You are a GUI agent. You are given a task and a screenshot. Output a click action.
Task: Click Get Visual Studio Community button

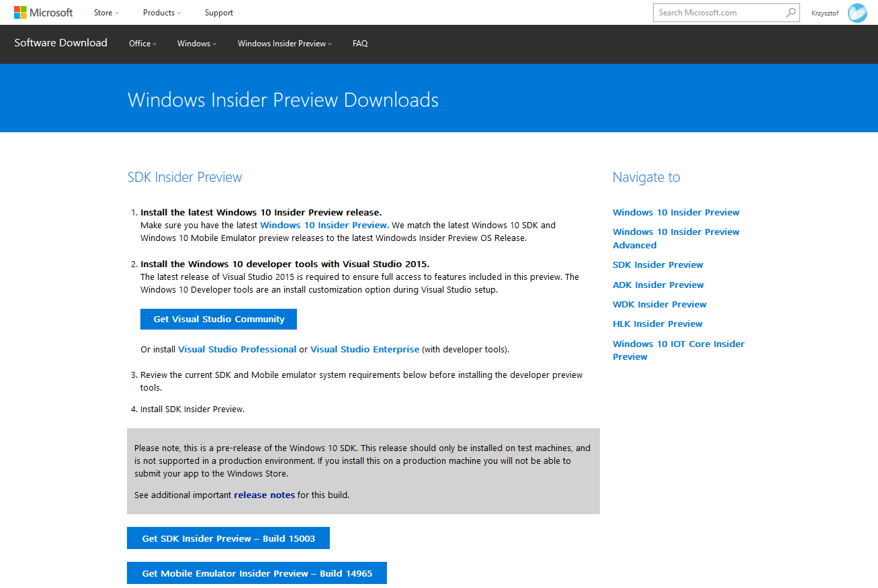pyautogui.click(x=218, y=319)
